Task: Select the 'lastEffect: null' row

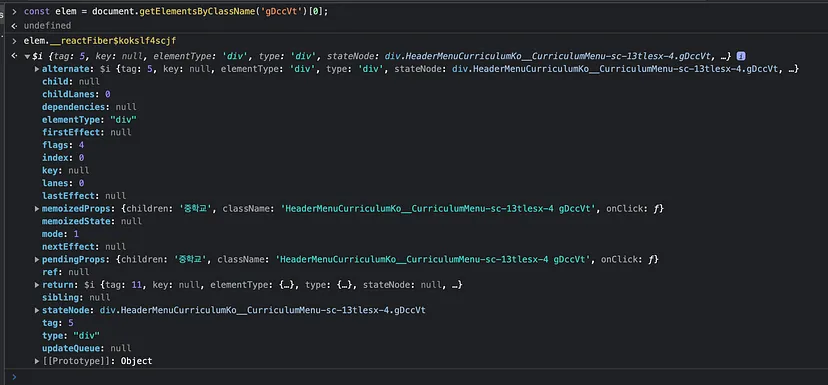Action: (84, 196)
